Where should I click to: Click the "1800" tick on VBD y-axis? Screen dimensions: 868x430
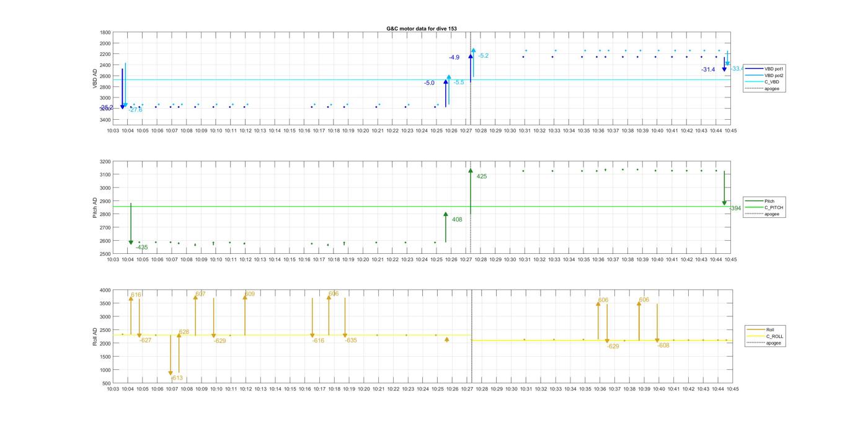pyautogui.click(x=105, y=32)
